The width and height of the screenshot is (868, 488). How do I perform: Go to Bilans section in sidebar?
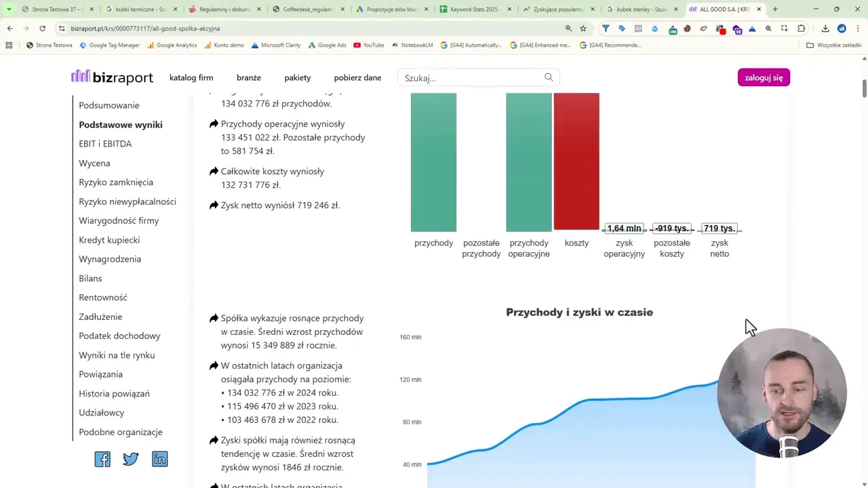pos(90,278)
